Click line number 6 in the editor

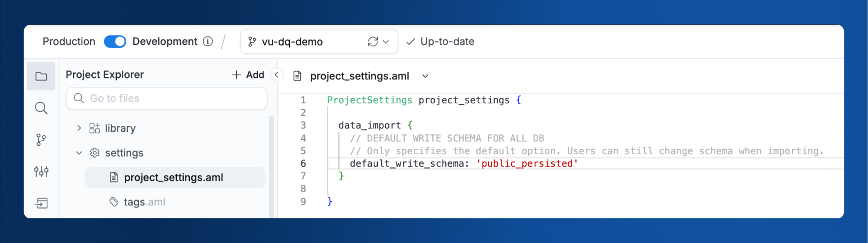[303, 163]
